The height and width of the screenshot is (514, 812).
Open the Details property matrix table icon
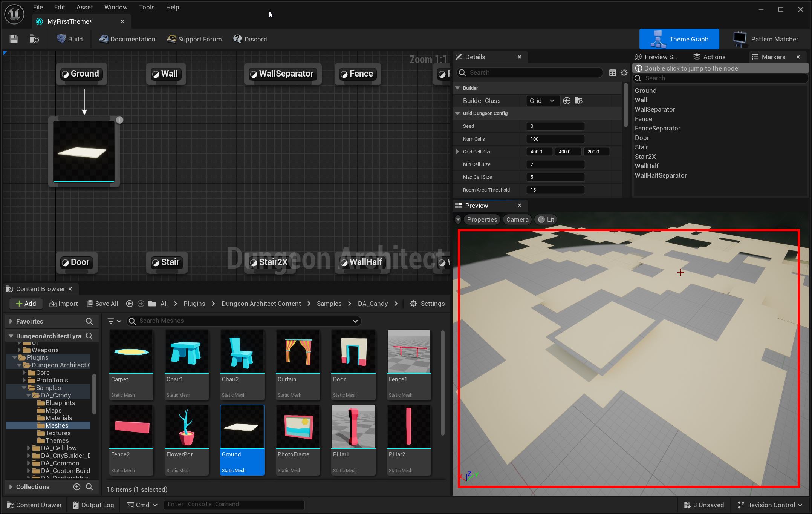(x=613, y=73)
